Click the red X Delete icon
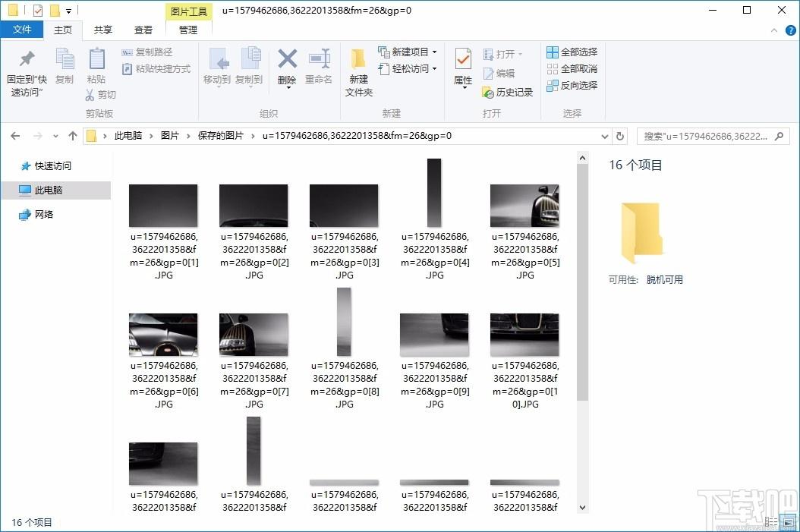 (x=287, y=59)
